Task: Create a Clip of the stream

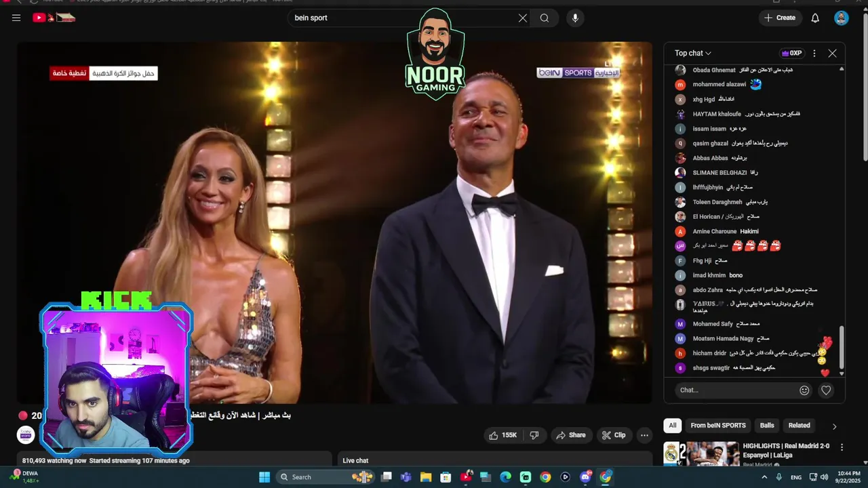Action: point(614,435)
